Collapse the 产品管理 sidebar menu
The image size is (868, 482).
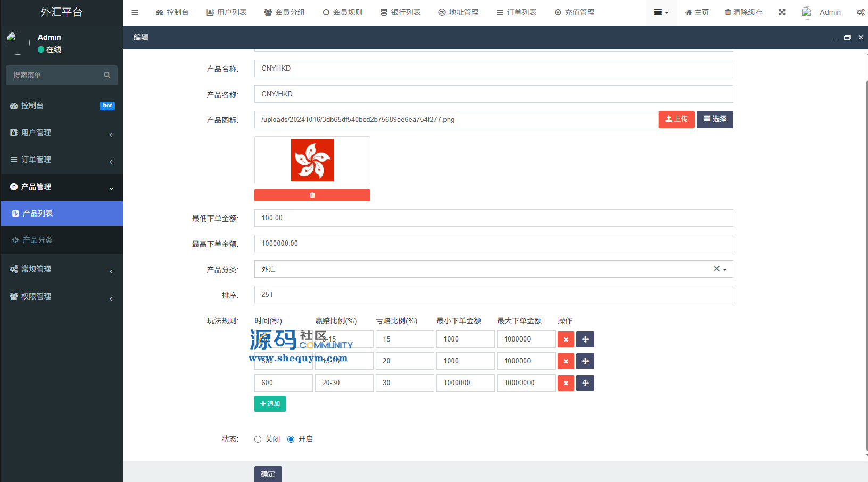[61, 187]
